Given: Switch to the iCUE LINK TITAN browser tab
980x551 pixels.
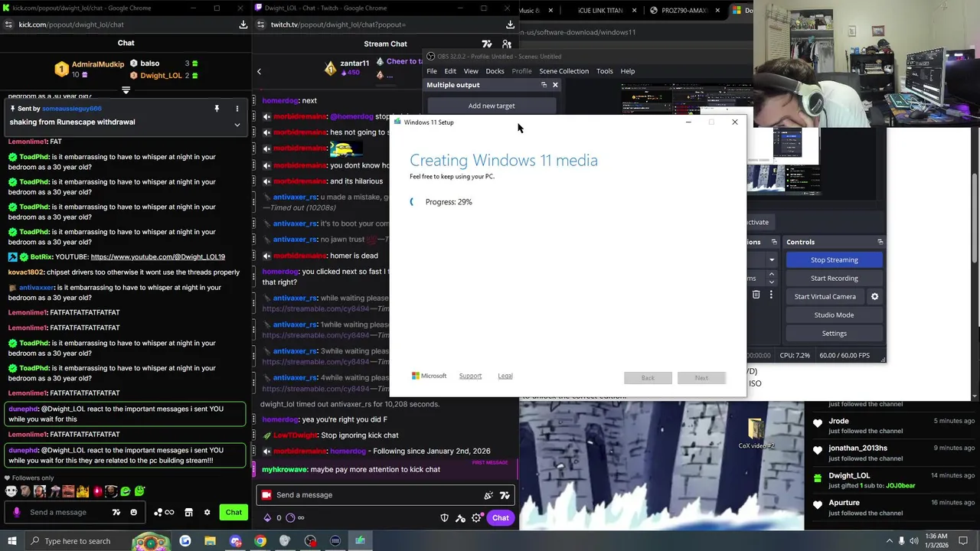Looking at the screenshot, I should coord(603,11).
